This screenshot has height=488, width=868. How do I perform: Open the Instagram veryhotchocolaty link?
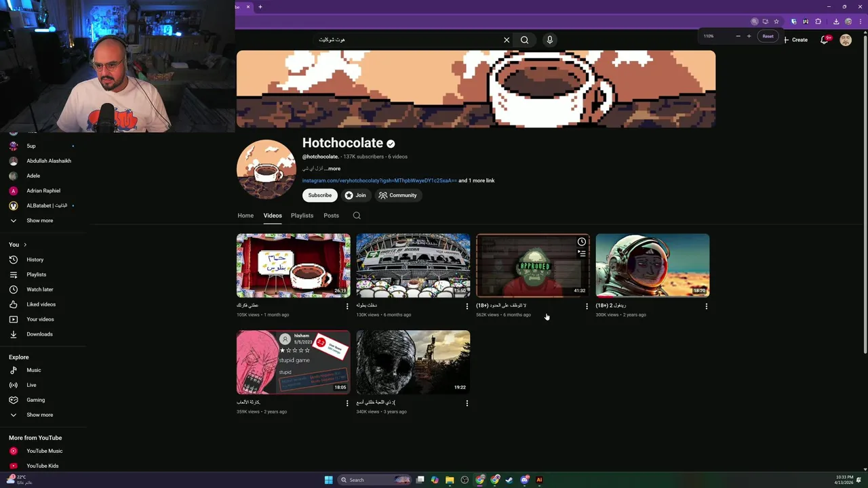(380, 181)
